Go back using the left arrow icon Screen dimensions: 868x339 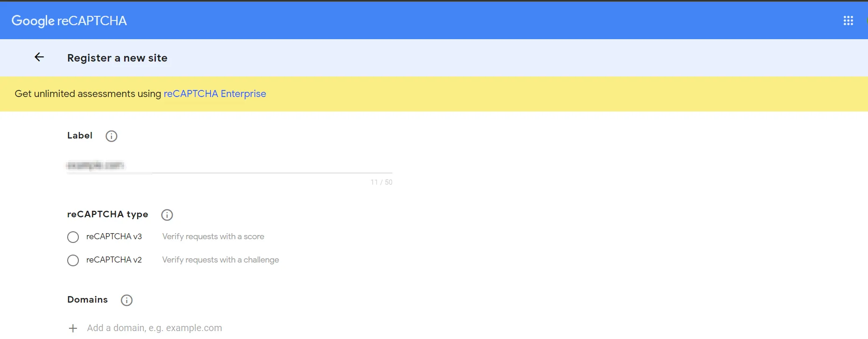tap(39, 57)
